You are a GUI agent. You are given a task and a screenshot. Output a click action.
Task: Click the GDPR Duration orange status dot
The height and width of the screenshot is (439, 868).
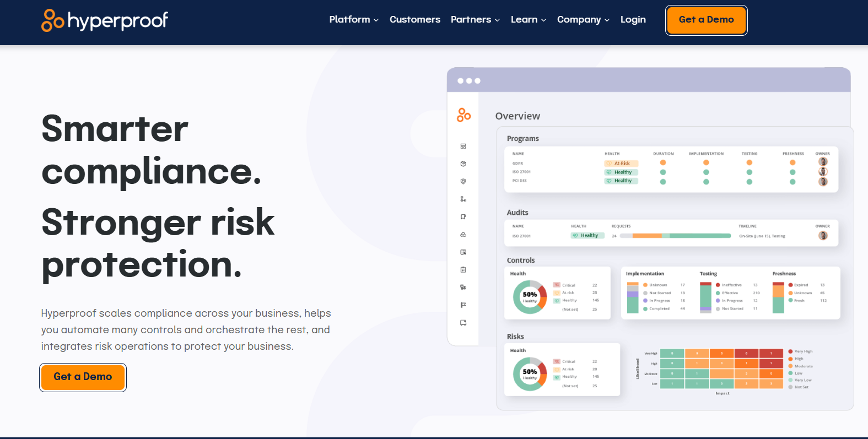(x=663, y=162)
